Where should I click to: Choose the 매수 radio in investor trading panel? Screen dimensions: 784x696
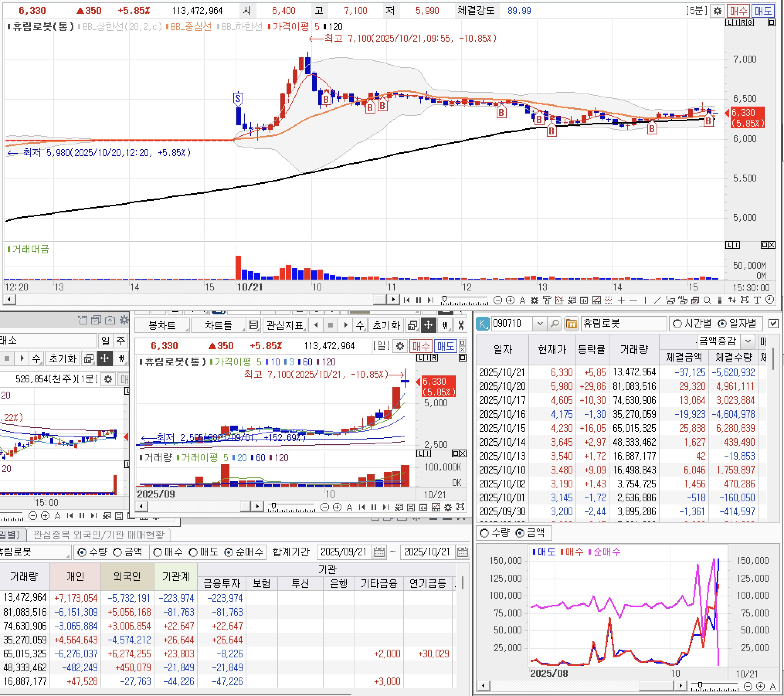158,552
